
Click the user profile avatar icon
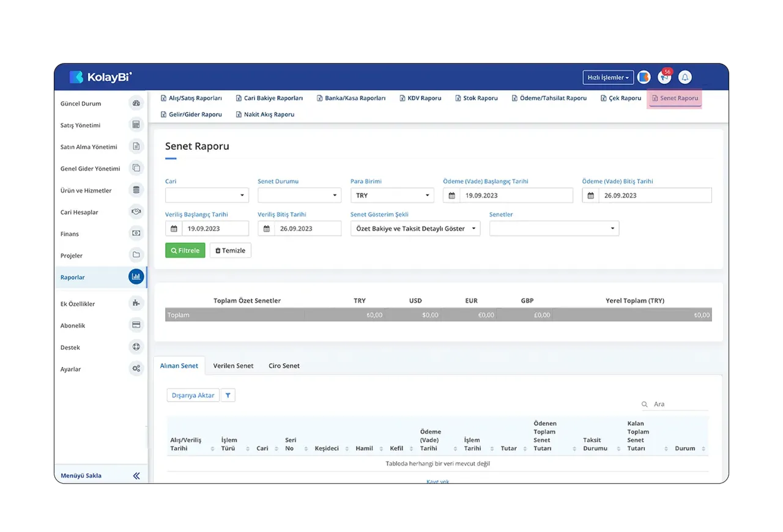pyautogui.click(x=644, y=77)
